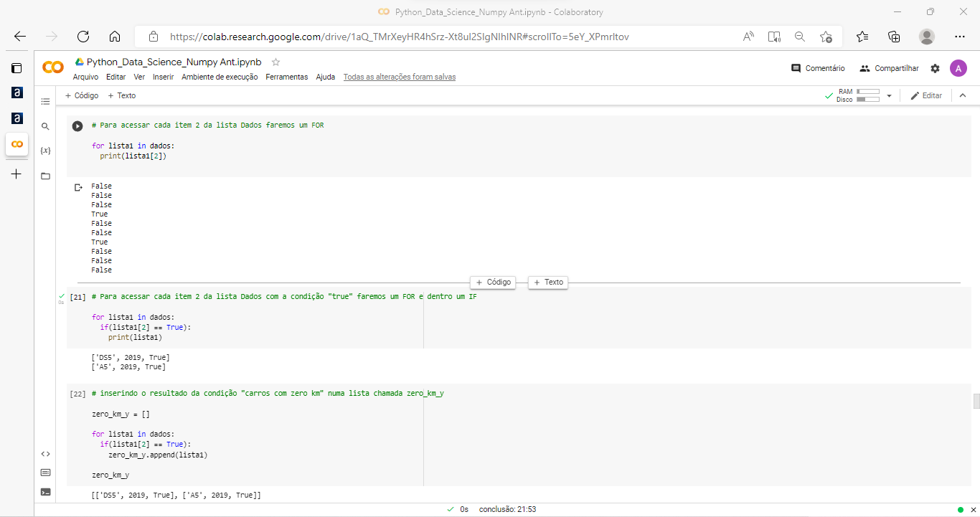Open the table of contents panel
The height and width of the screenshot is (517, 980).
point(45,102)
